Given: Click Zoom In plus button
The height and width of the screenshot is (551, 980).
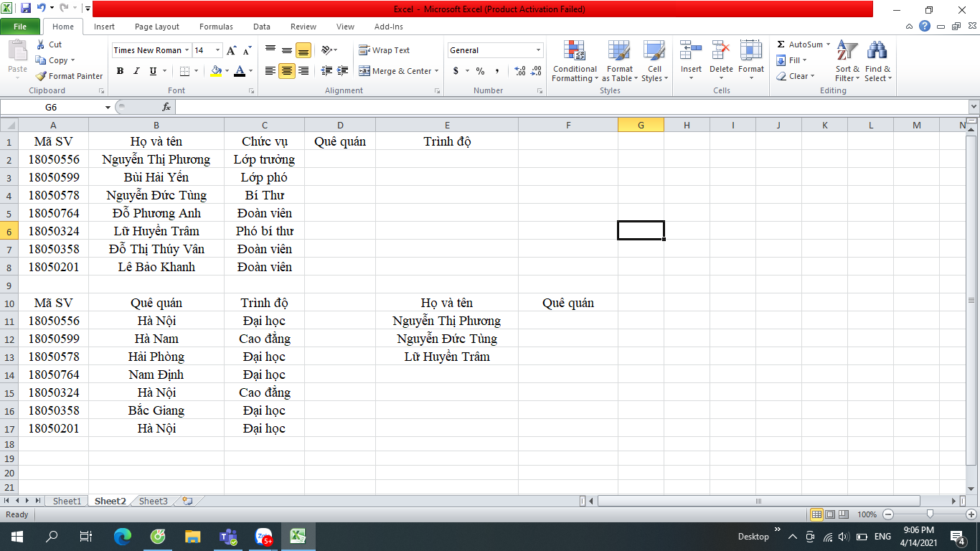Looking at the screenshot, I should pyautogui.click(x=971, y=514).
